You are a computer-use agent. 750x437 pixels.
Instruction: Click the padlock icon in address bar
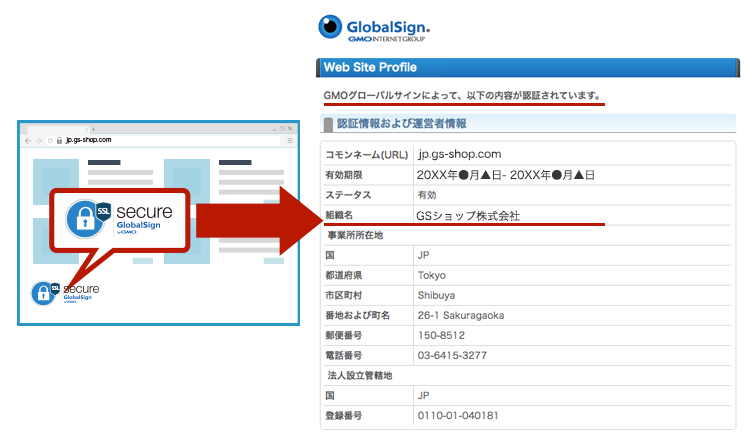tap(60, 141)
